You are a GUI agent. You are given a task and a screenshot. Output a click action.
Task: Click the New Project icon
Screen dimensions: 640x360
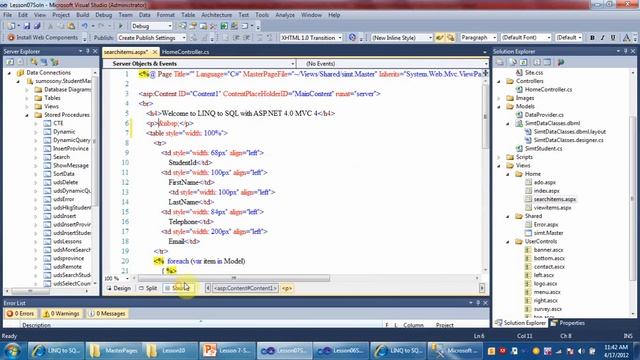click(x=11, y=26)
